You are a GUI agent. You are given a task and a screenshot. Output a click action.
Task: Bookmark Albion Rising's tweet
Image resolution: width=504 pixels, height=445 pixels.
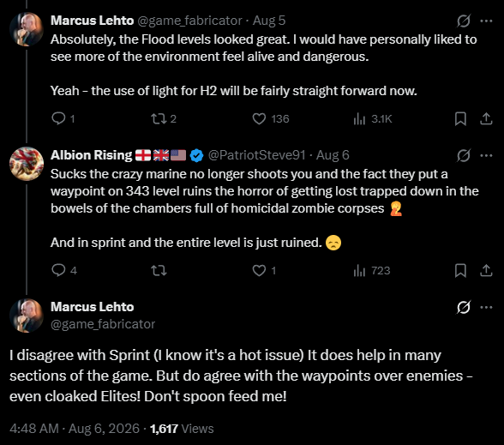[x=460, y=270]
